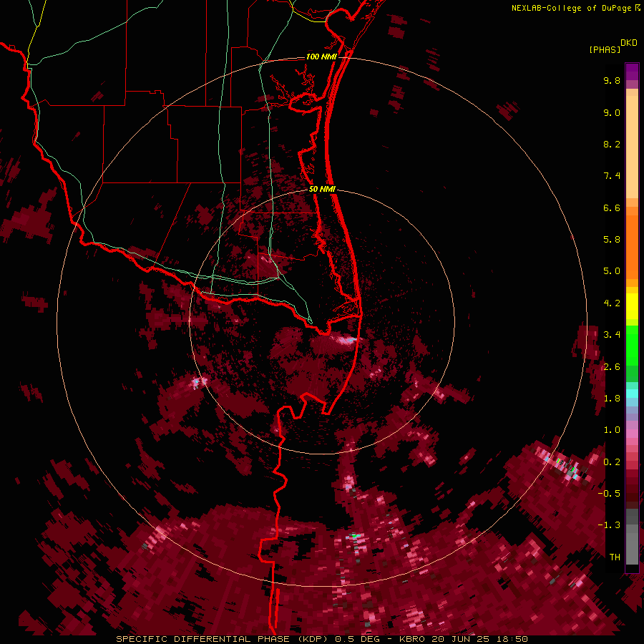Click the 1.8 value on the color scale
The height and width of the screenshot is (644, 644).
point(612,399)
